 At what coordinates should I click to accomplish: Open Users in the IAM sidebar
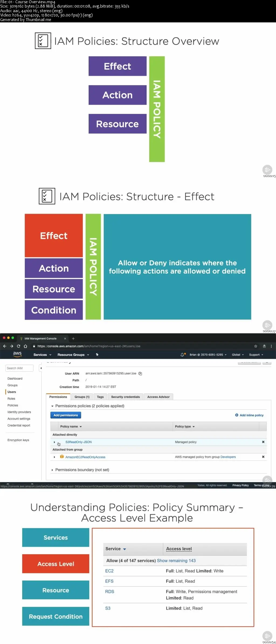click(x=12, y=392)
